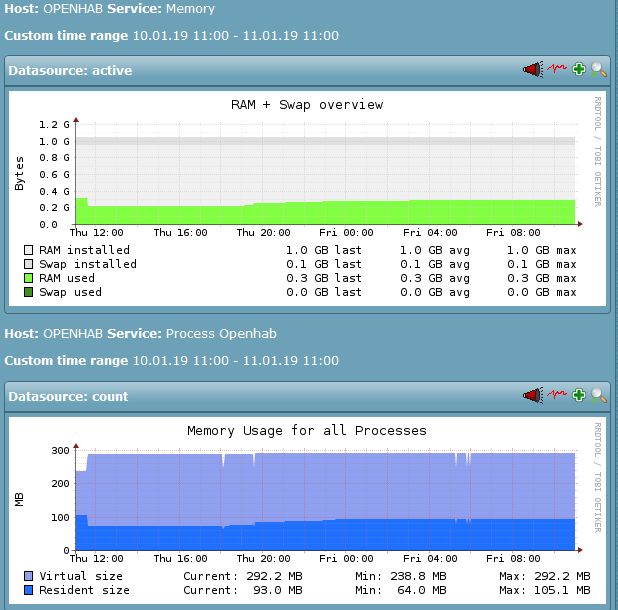Click the green plus icon in active datasource header
Viewport: 618px width, 610px height.
pos(579,70)
